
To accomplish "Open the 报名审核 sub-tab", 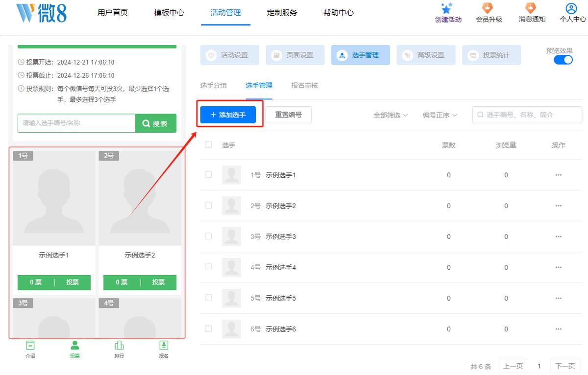I will tap(305, 85).
